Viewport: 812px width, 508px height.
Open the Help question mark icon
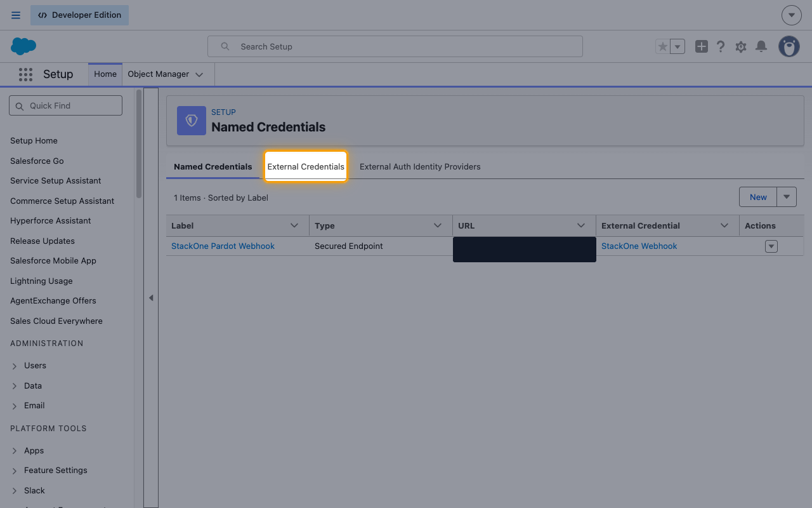(721, 46)
